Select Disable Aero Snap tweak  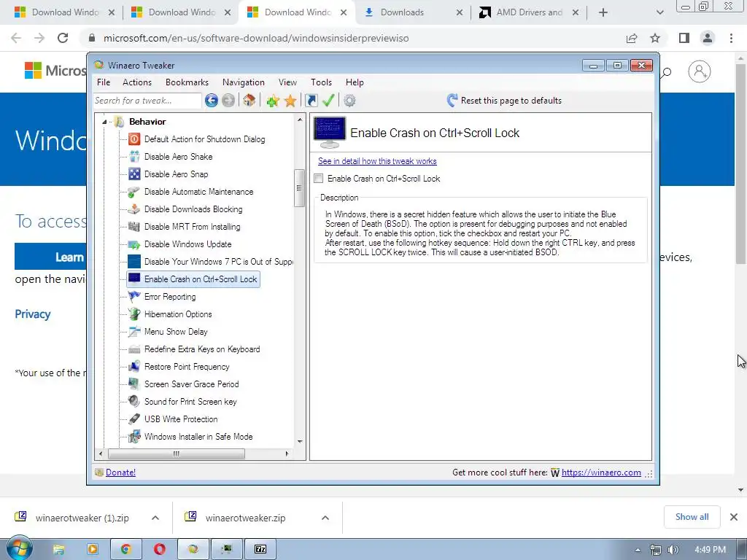[177, 174]
